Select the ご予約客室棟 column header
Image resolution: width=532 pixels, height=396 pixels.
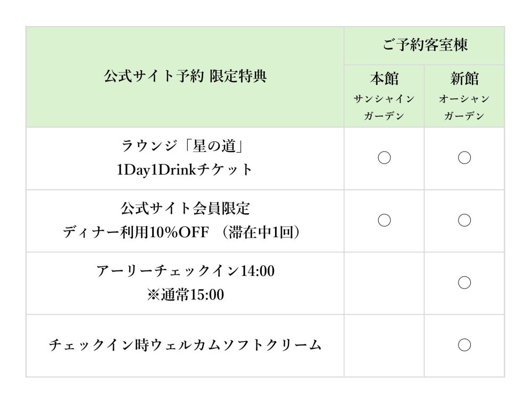[x=425, y=45]
